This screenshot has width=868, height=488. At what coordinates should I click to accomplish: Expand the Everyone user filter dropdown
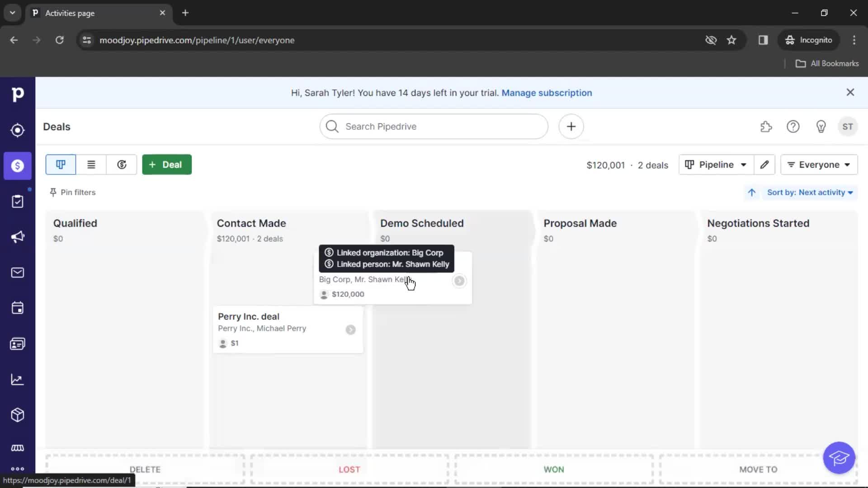click(819, 164)
